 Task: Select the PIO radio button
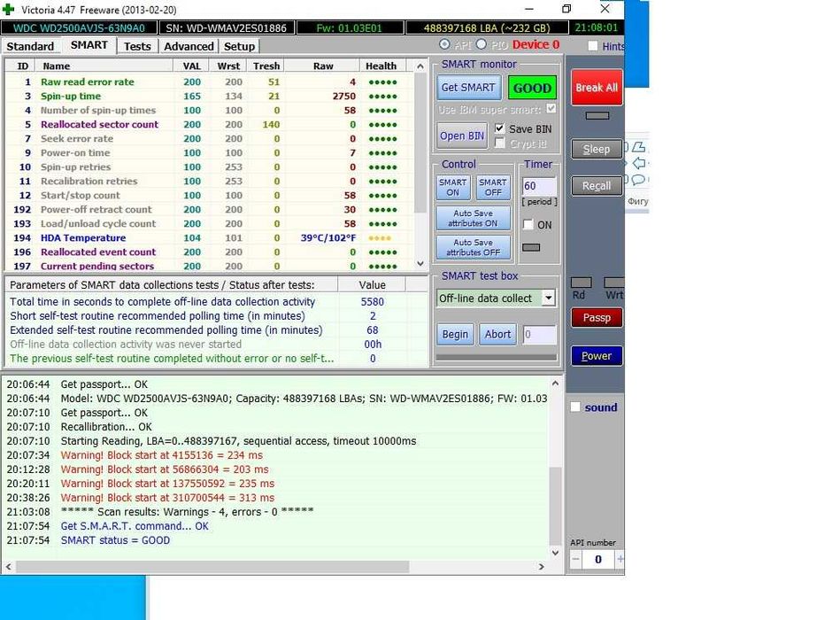click(x=481, y=44)
